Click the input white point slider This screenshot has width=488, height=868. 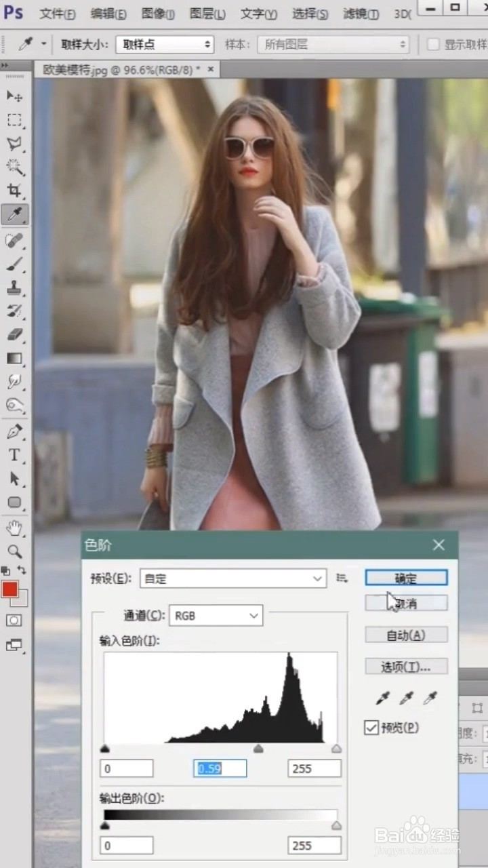click(x=336, y=749)
